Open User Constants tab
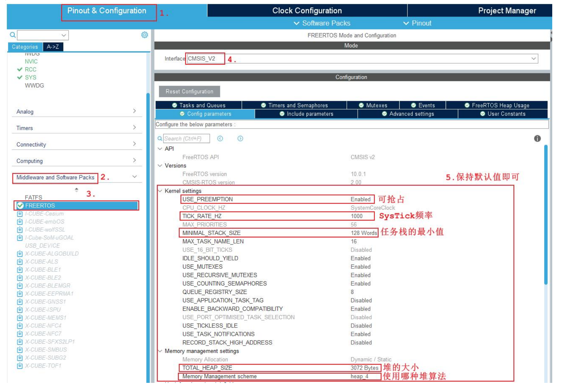 503,114
